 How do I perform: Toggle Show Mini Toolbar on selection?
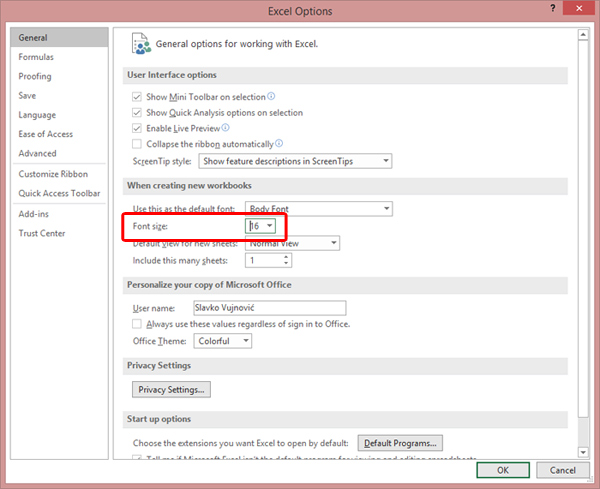[x=137, y=97]
